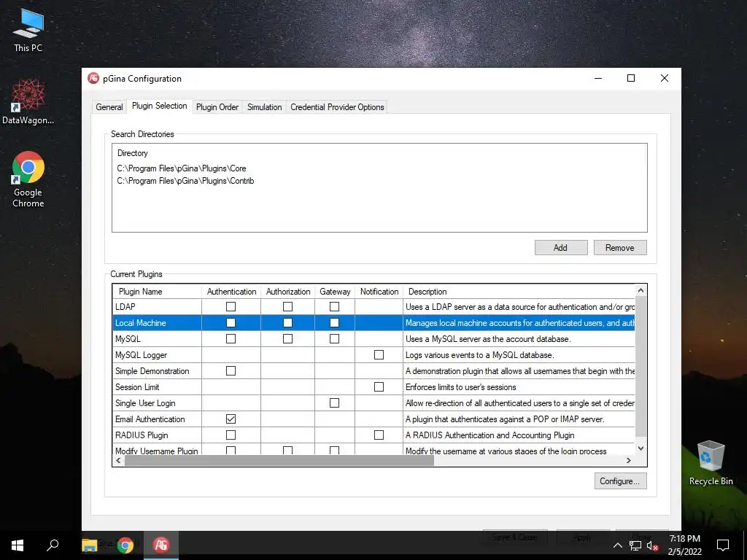Select the LDAP plugin row name

click(x=125, y=307)
